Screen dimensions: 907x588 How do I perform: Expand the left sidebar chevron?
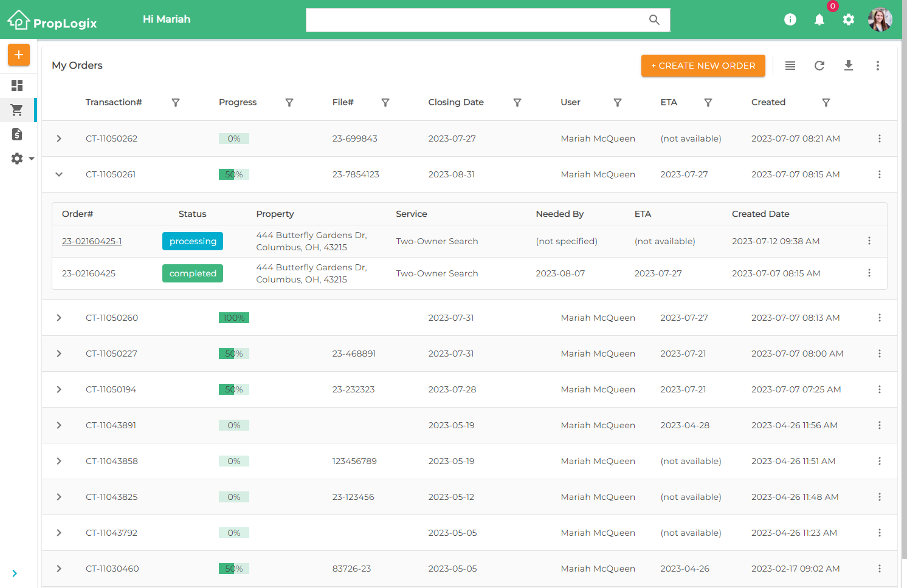15,573
